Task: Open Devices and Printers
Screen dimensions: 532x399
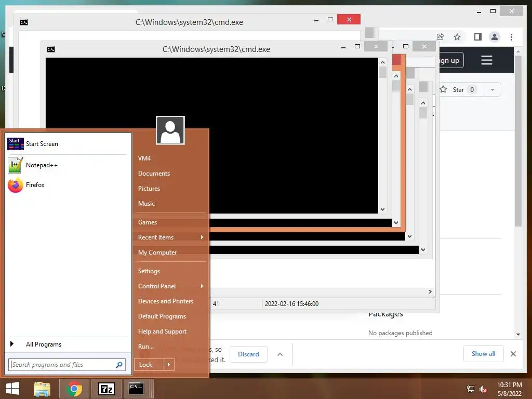Action: 166,301
